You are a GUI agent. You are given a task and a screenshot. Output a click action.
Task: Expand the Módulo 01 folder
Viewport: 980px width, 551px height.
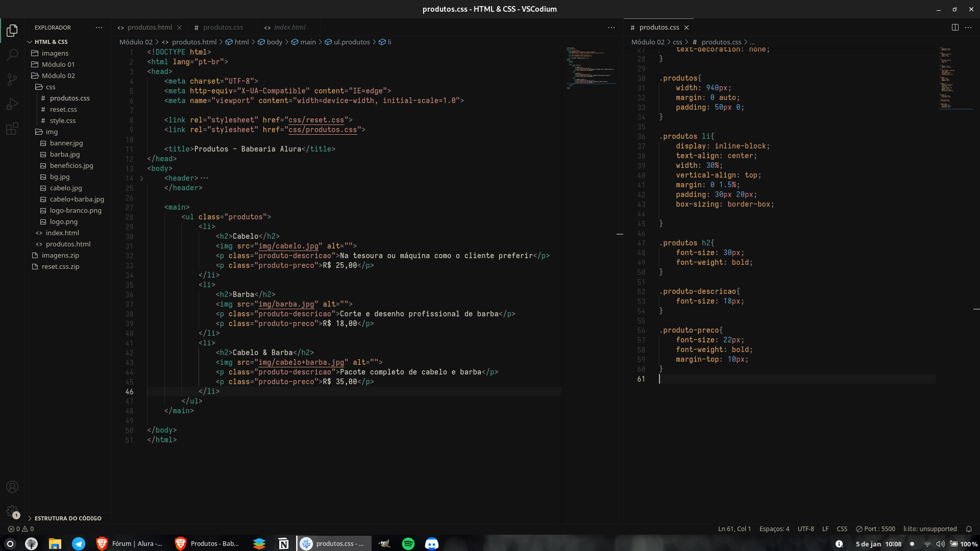click(x=58, y=64)
